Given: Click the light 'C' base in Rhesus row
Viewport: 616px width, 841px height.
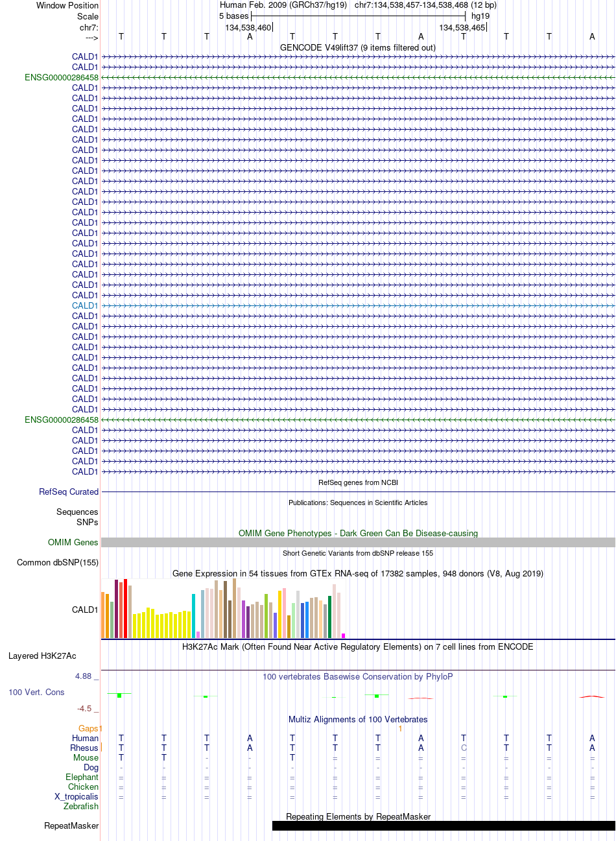Looking at the screenshot, I should (x=464, y=748).
